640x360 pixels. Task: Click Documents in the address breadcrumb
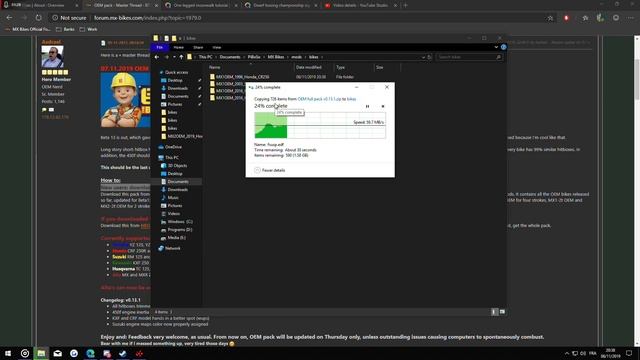(x=230, y=57)
